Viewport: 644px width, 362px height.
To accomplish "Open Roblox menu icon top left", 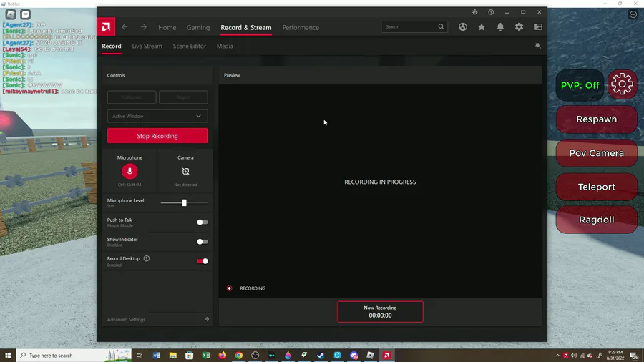I will (11, 14).
